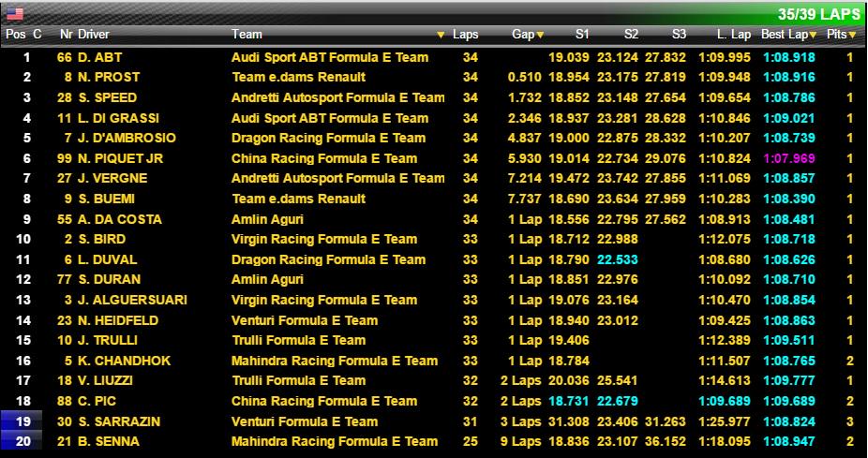868x458 pixels.
Task: Select driver D. ABT
Action: point(99,57)
